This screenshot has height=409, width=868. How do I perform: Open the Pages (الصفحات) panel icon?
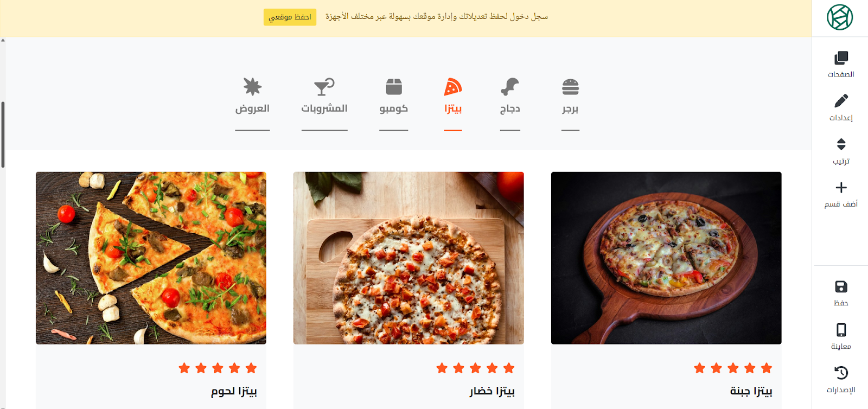841,59
